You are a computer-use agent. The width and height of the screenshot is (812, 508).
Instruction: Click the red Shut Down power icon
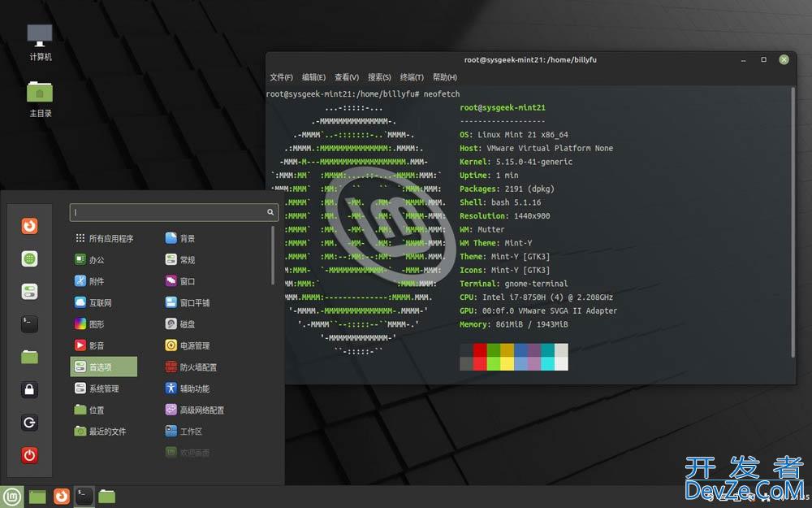[x=29, y=455]
